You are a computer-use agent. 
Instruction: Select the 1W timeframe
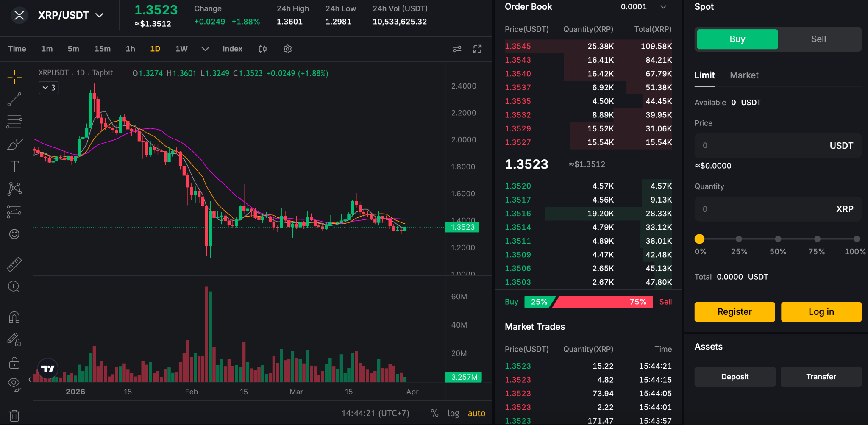pos(181,49)
